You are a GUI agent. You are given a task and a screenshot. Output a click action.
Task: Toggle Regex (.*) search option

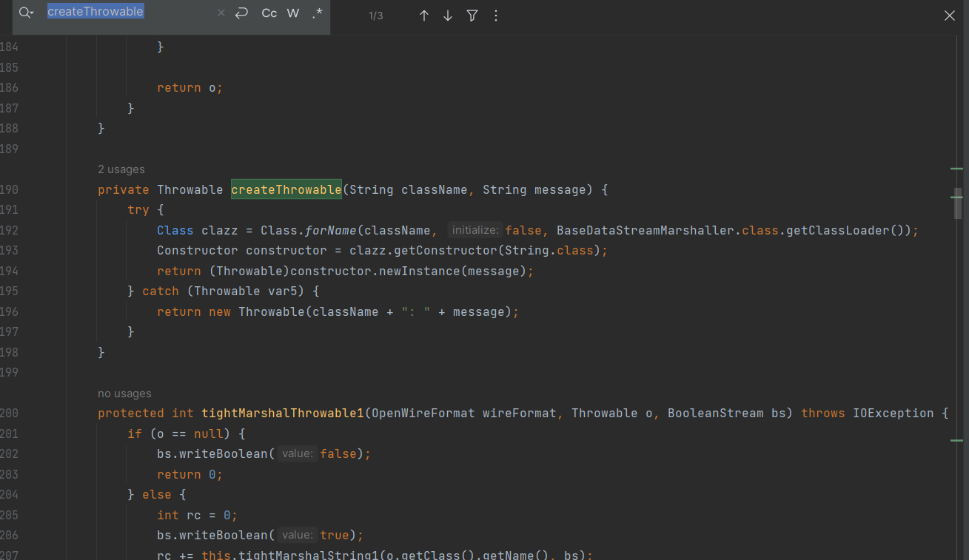pos(317,13)
